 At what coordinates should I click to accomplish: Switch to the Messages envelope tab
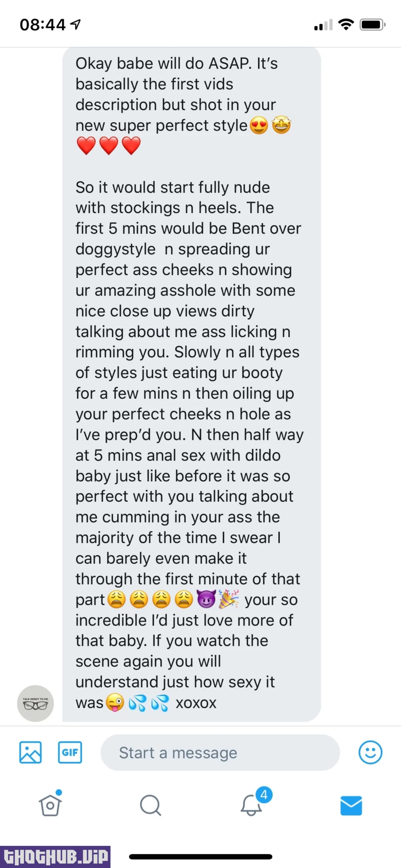coord(351,805)
